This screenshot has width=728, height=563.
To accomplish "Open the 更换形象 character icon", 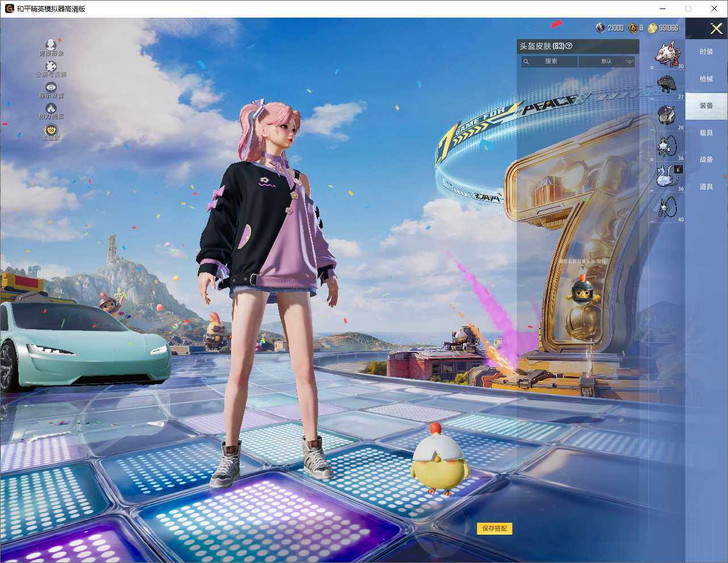I will [x=51, y=44].
